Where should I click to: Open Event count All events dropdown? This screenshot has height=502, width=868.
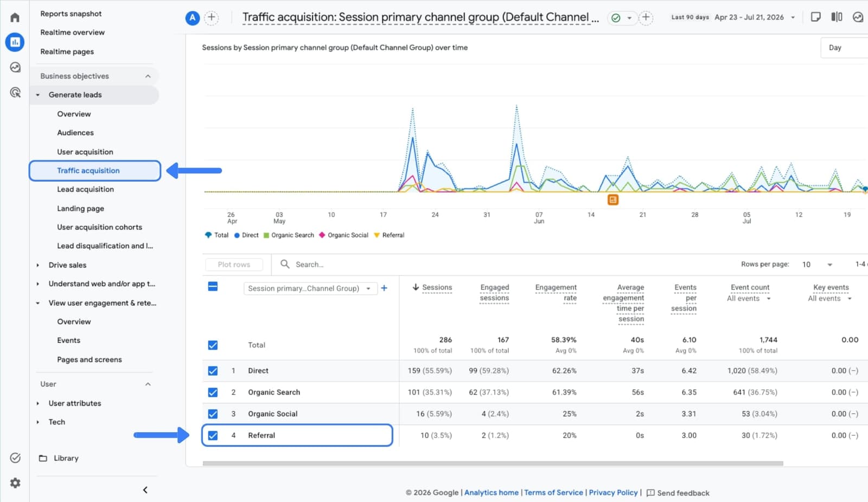[x=749, y=299]
